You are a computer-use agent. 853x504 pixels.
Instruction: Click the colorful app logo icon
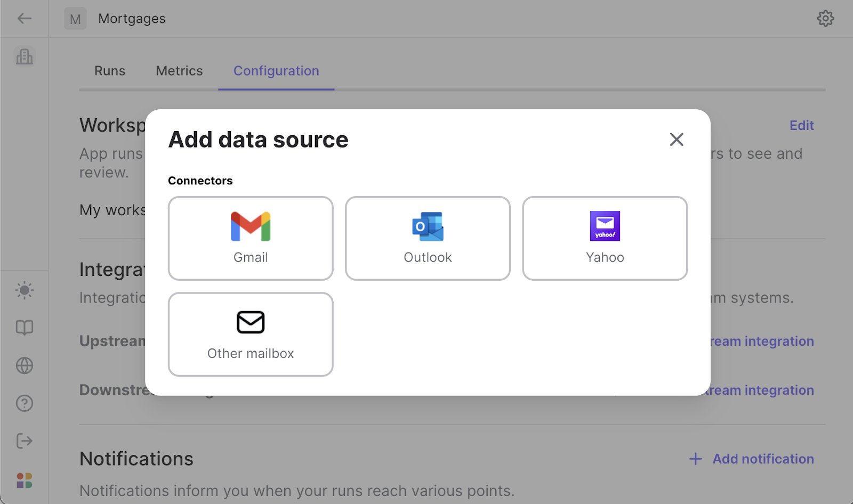[25, 481]
